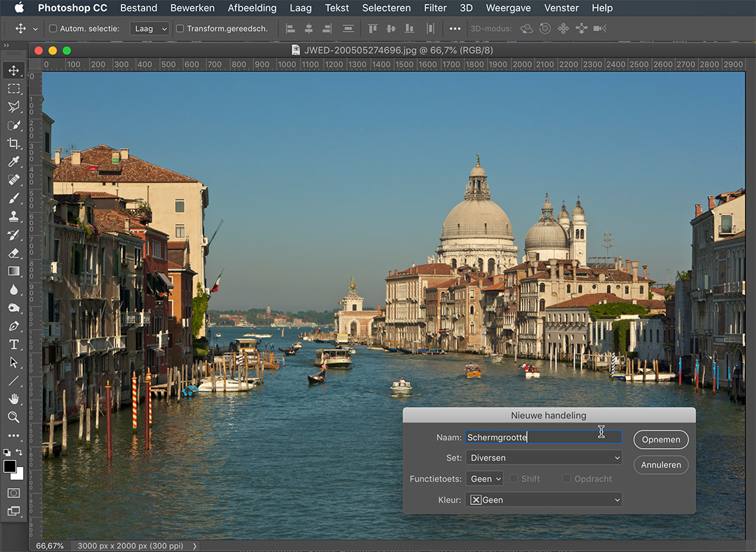Select the Eyedropper tool
The width and height of the screenshot is (756, 552).
13,162
